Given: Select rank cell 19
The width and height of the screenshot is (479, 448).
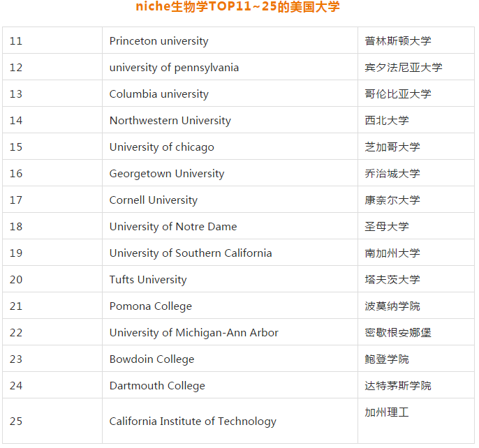Looking at the screenshot, I should point(52,253).
